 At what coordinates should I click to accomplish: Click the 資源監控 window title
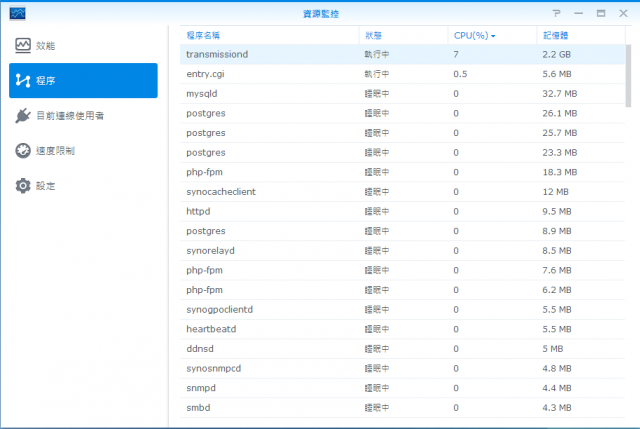pyautogui.click(x=321, y=13)
